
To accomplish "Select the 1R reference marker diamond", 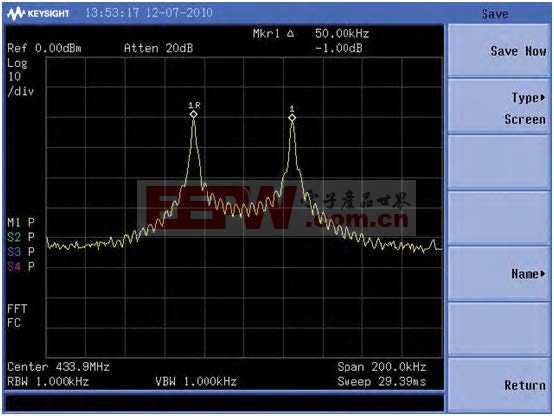I will click(193, 114).
